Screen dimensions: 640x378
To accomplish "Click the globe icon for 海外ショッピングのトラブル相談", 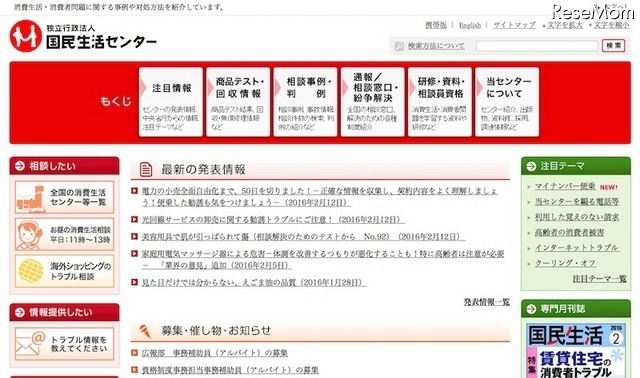I will (x=30, y=271).
